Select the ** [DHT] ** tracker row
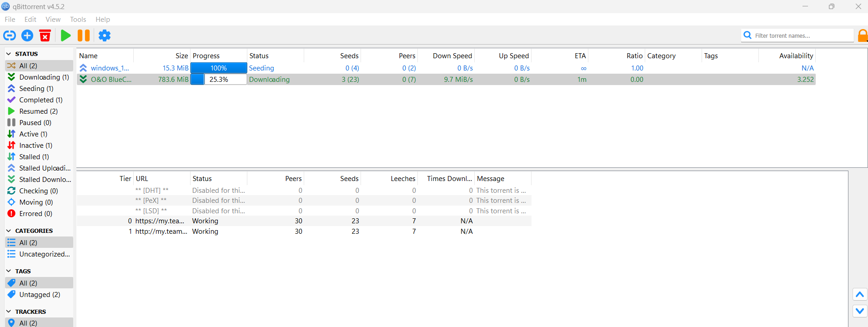This screenshot has width=868, height=327. pyautogui.click(x=304, y=190)
